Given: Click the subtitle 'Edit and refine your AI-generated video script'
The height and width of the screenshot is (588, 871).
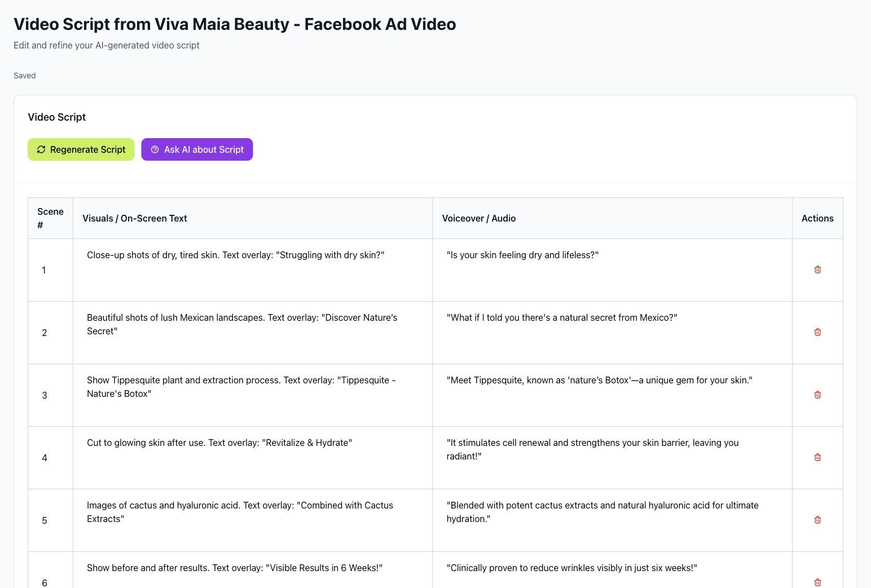Looking at the screenshot, I should (107, 45).
